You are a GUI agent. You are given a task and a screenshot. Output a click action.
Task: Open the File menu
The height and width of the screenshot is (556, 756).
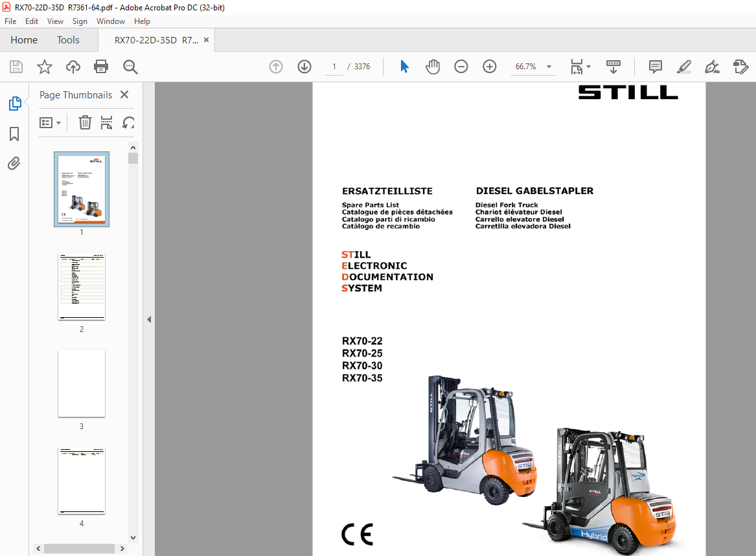[x=10, y=21]
